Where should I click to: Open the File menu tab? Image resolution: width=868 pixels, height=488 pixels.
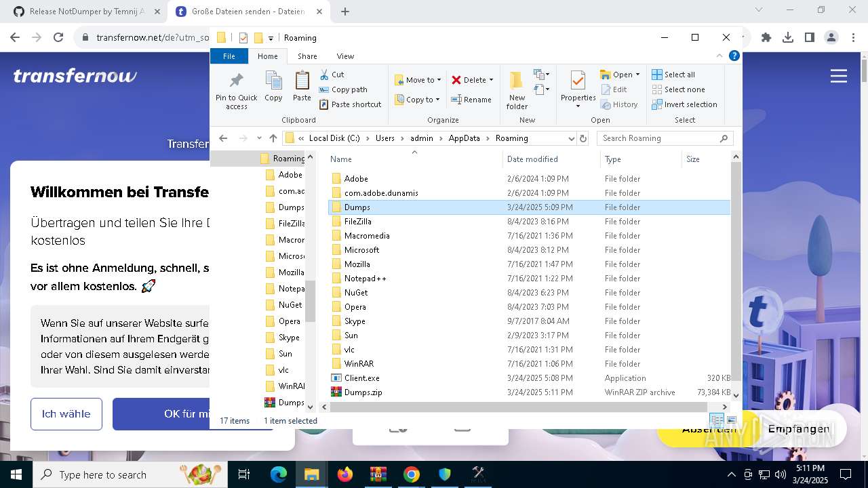pyautogui.click(x=229, y=56)
